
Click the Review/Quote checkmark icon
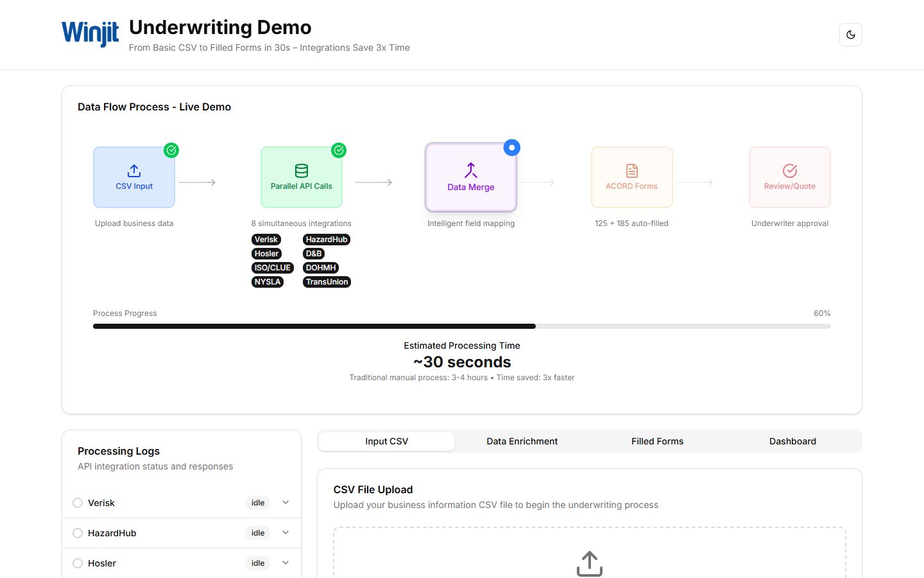790,171
